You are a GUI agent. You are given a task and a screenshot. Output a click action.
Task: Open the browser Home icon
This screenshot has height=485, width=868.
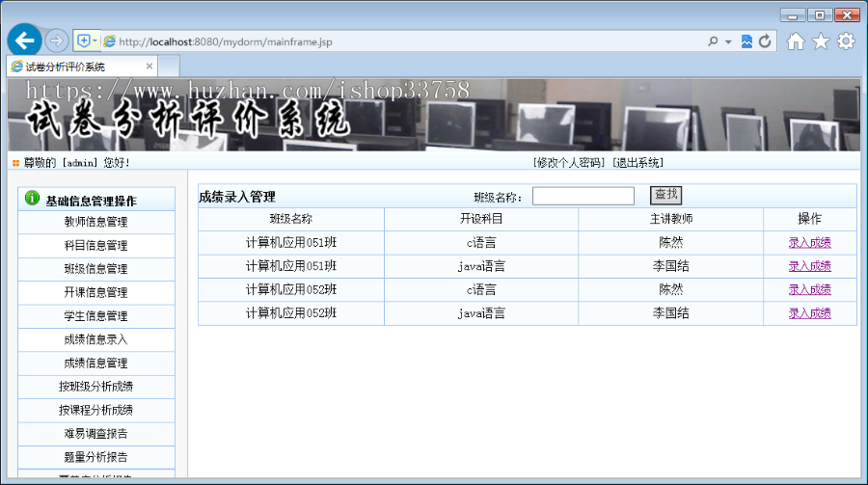796,41
